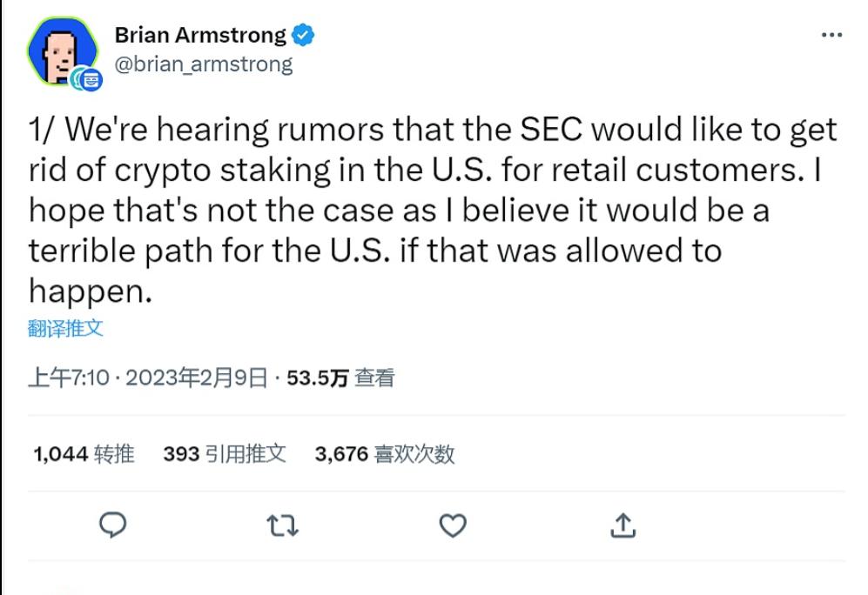
Task: Click the reply speech bubble icon
Action: (x=114, y=525)
